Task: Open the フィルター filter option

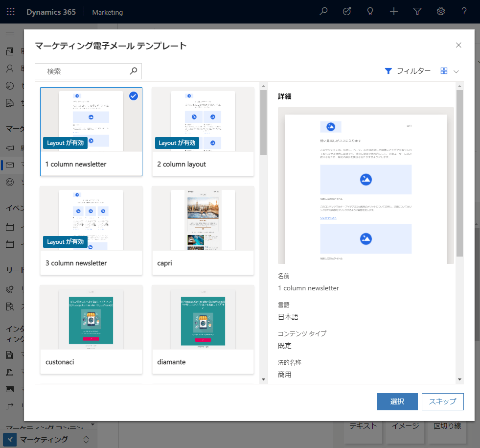Action: (408, 71)
